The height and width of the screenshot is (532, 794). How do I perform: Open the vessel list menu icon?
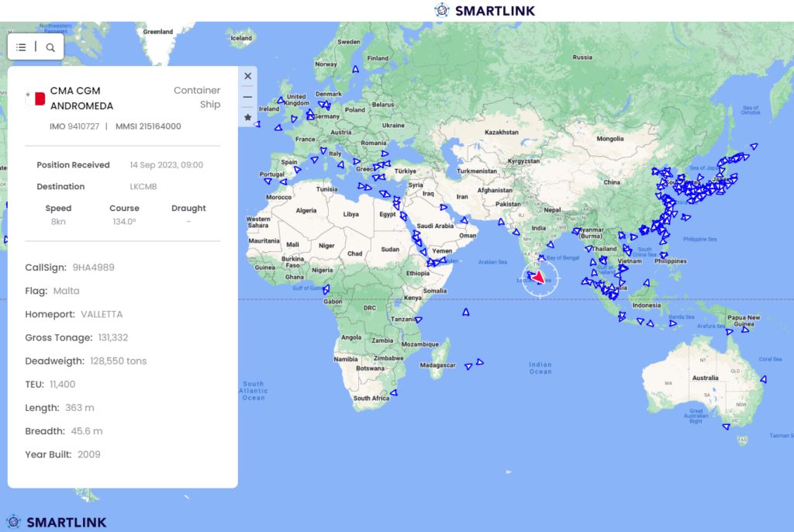point(22,47)
